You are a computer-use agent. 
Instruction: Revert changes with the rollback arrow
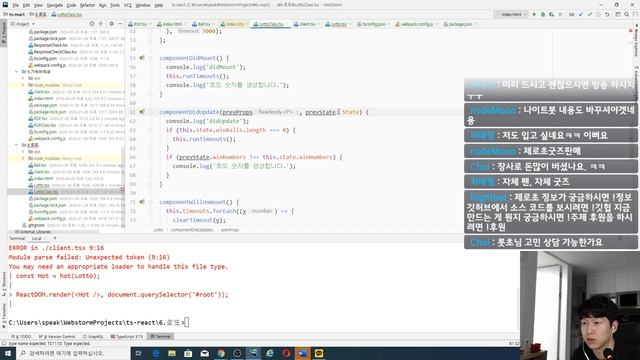[x=607, y=14]
